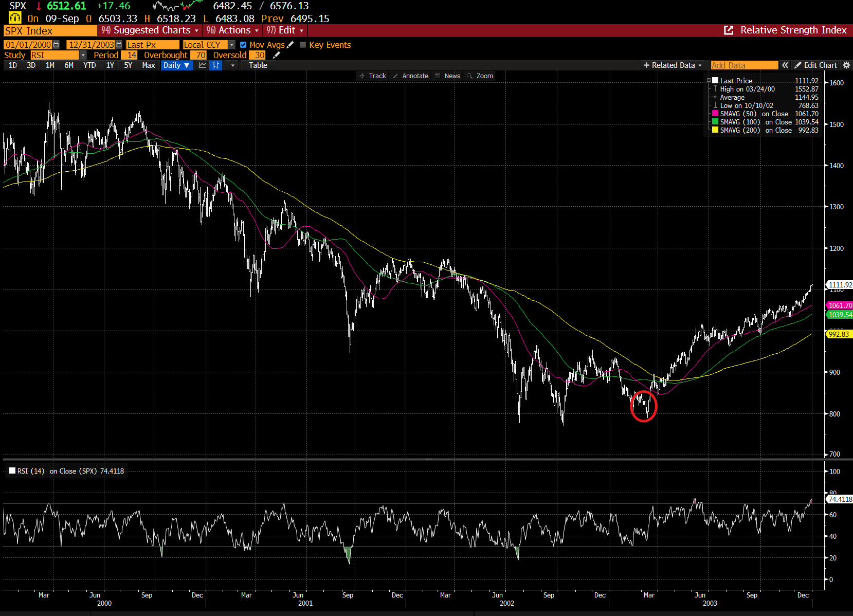Open chart settings gear icon
Screen dimensions: 853x616
pyautogui.click(x=846, y=65)
